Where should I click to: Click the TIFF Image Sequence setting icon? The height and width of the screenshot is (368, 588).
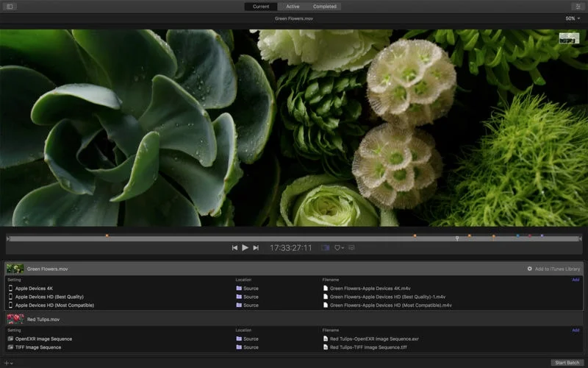[x=10, y=347]
